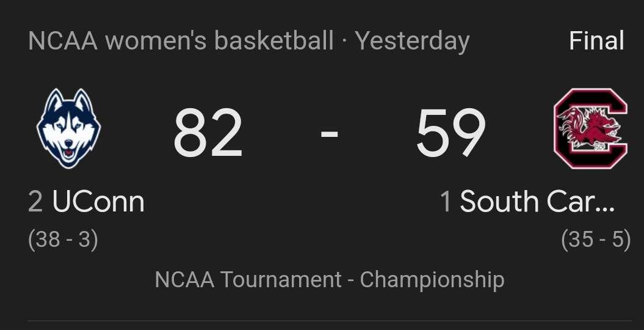
Task: Click the South Carolina seed number 1
Action: [446, 202]
